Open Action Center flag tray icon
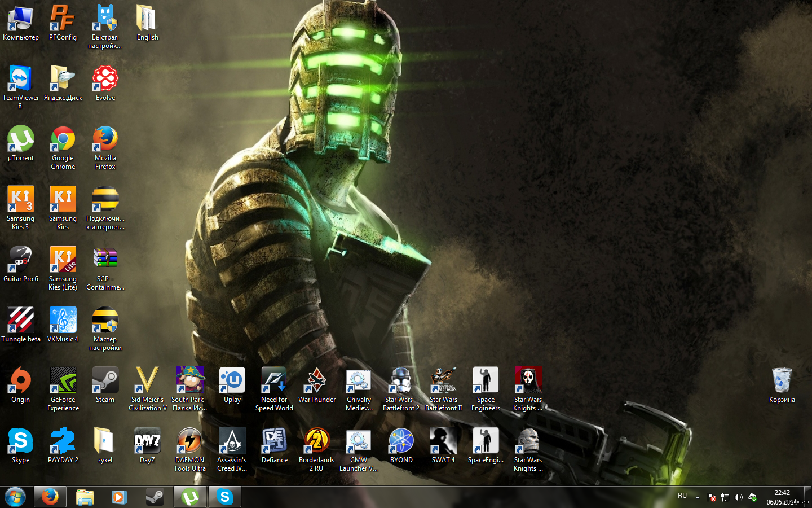The image size is (812, 508). 712,497
